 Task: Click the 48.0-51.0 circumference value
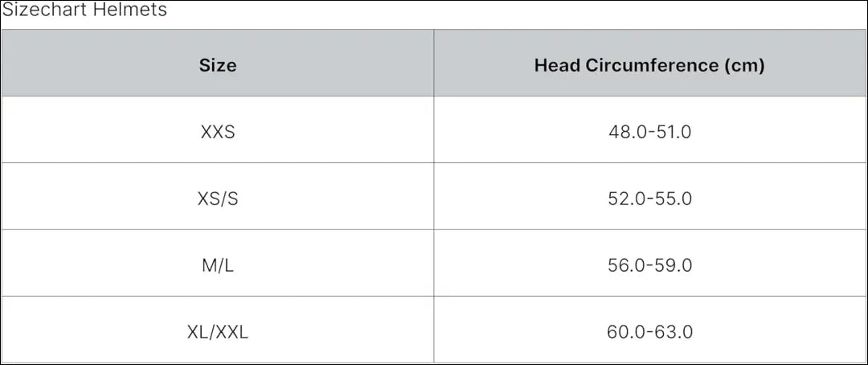[x=649, y=132]
